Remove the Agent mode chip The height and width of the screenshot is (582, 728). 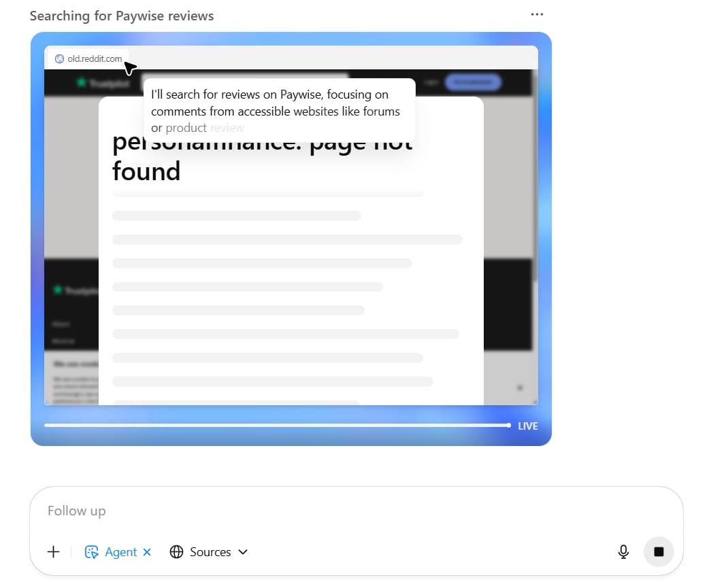[147, 552]
